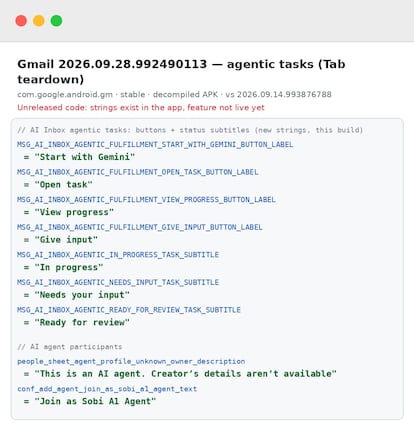Click the Gmail agentic tasks heading
The image size is (414, 425).
point(181,71)
